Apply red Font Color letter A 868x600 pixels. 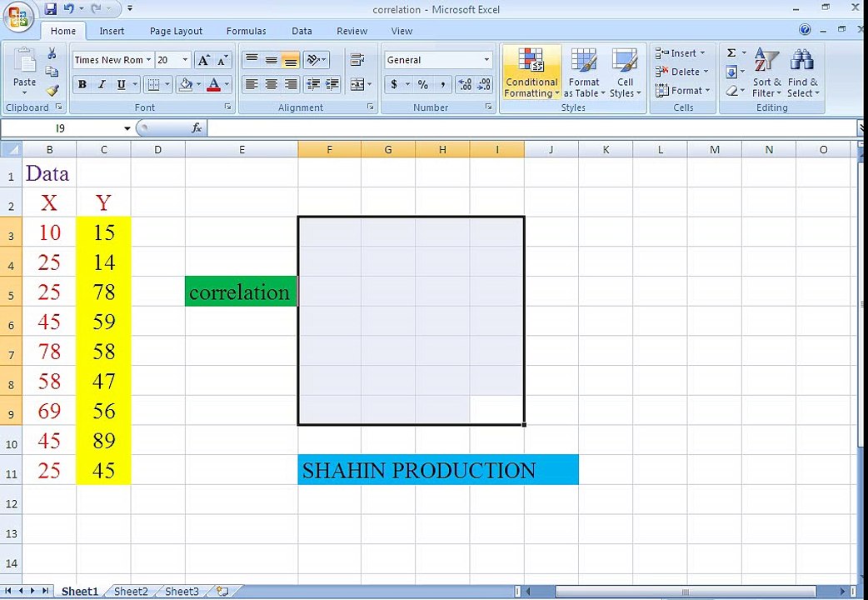214,85
